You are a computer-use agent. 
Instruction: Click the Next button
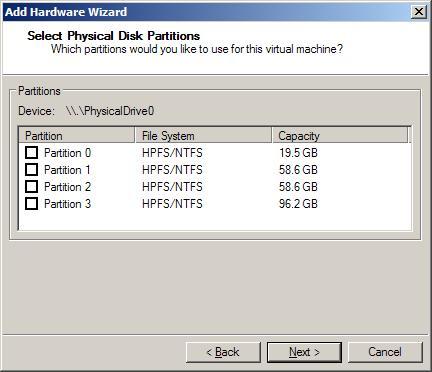304,352
